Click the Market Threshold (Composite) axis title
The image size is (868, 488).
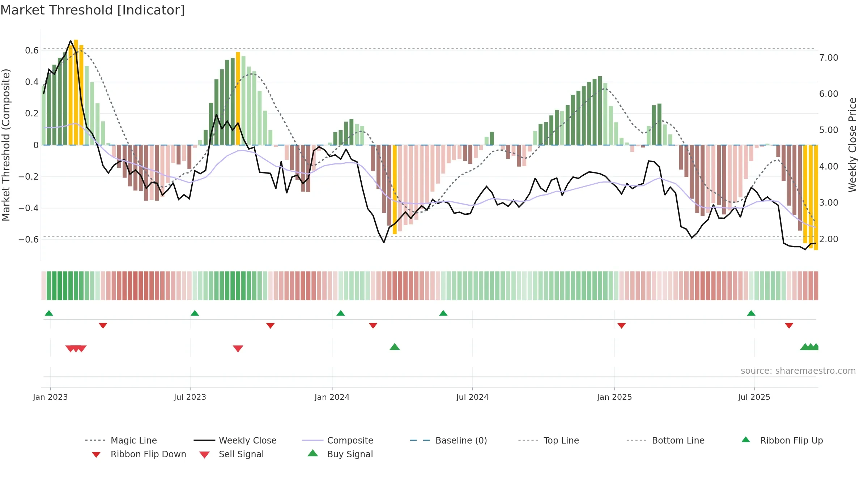tap(6, 145)
